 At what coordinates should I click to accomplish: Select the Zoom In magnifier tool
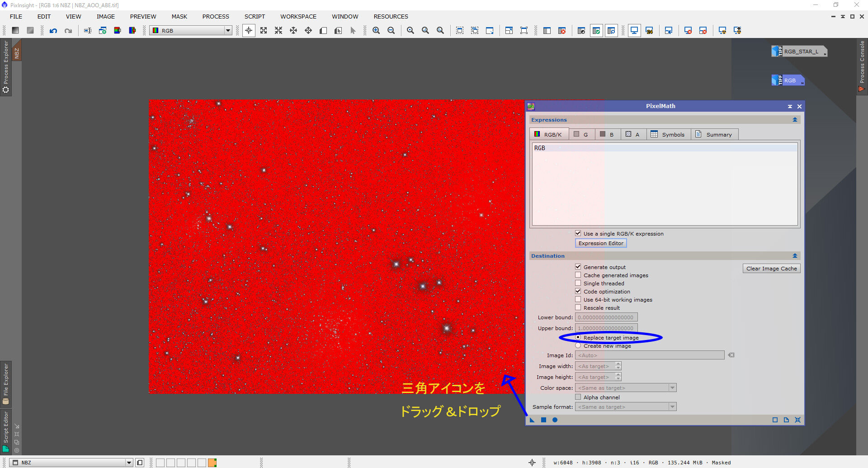click(x=376, y=30)
